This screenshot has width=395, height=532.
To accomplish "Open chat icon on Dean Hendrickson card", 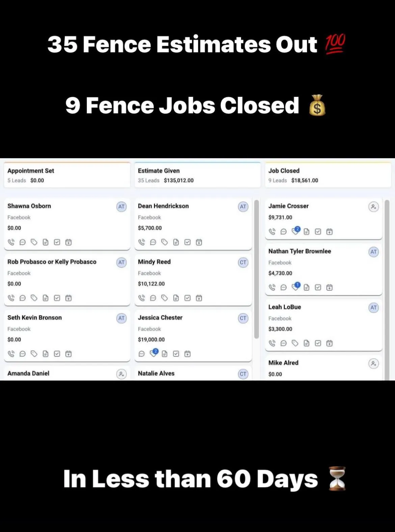I will tap(153, 242).
